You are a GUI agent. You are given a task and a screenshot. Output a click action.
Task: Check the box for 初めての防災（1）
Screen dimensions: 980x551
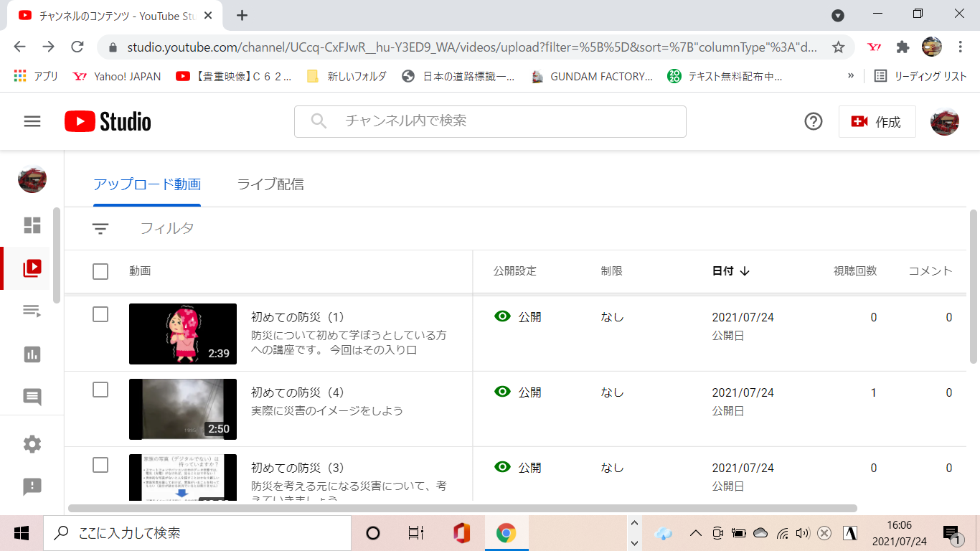click(x=100, y=314)
